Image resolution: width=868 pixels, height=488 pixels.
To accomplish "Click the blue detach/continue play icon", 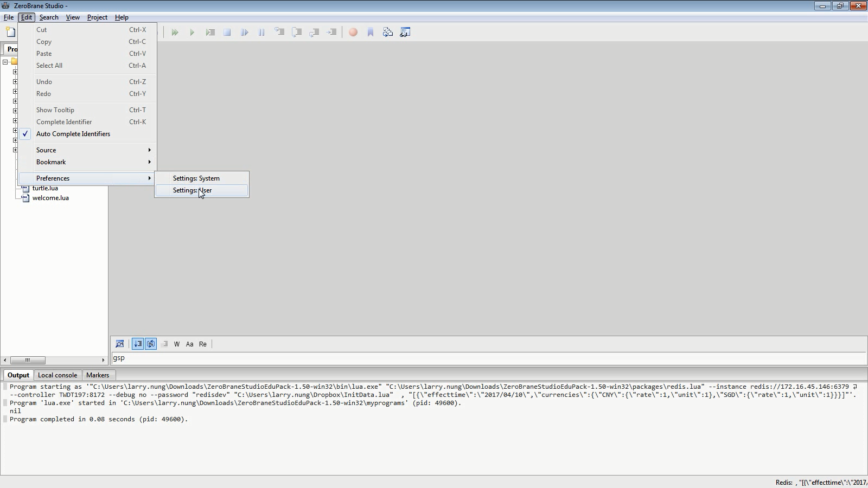I will tap(245, 33).
